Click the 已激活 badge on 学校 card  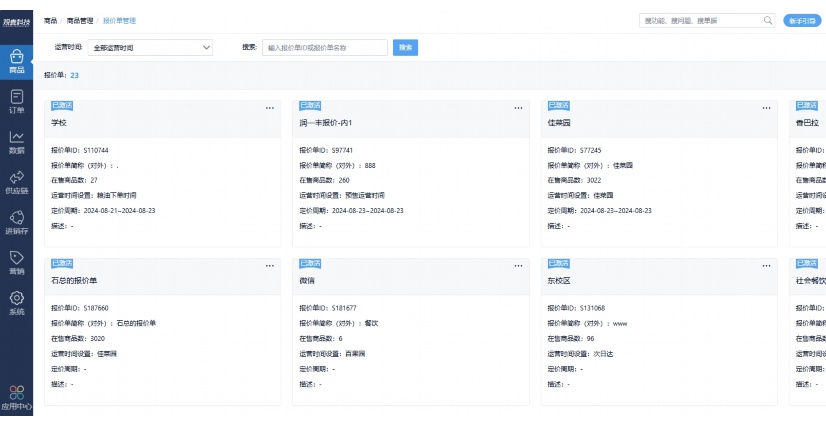click(62, 105)
